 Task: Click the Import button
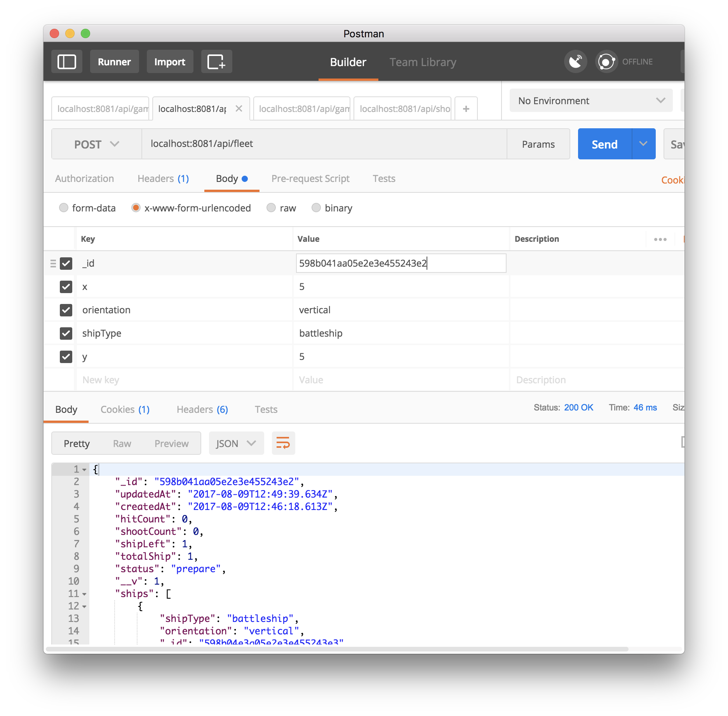pos(170,62)
